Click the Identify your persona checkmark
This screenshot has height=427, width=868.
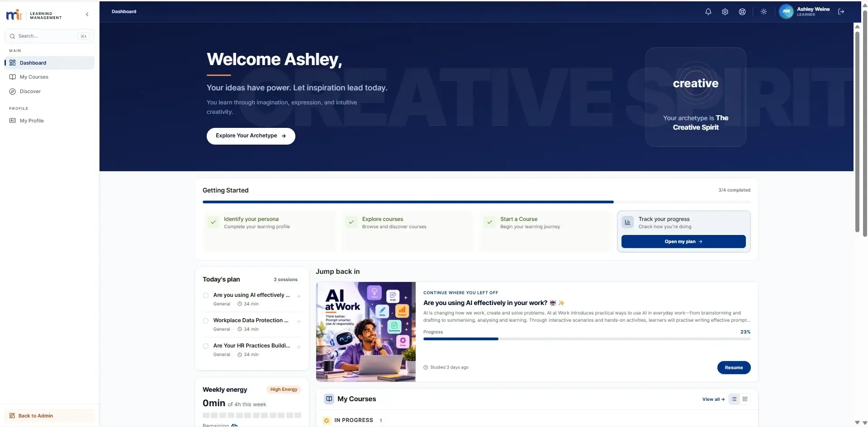click(213, 222)
